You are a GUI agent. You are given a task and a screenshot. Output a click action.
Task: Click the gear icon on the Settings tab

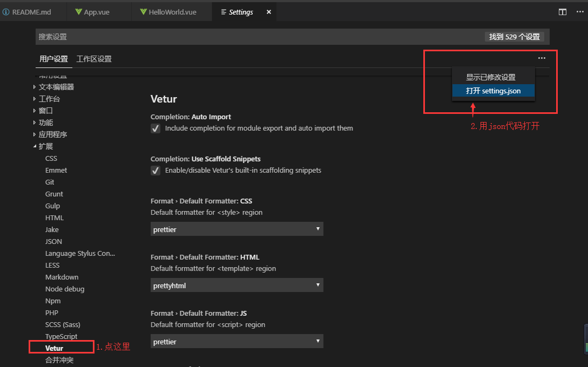pos(224,11)
